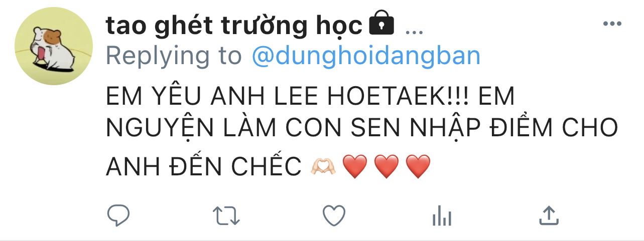Viewport: 644px width, 241px height.
Task: Open the three-dot more options menu
Action: 612,24
